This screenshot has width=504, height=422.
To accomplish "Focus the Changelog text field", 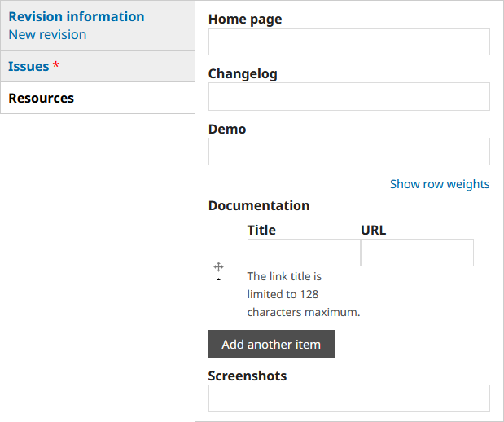I will [x=349, y=96].
